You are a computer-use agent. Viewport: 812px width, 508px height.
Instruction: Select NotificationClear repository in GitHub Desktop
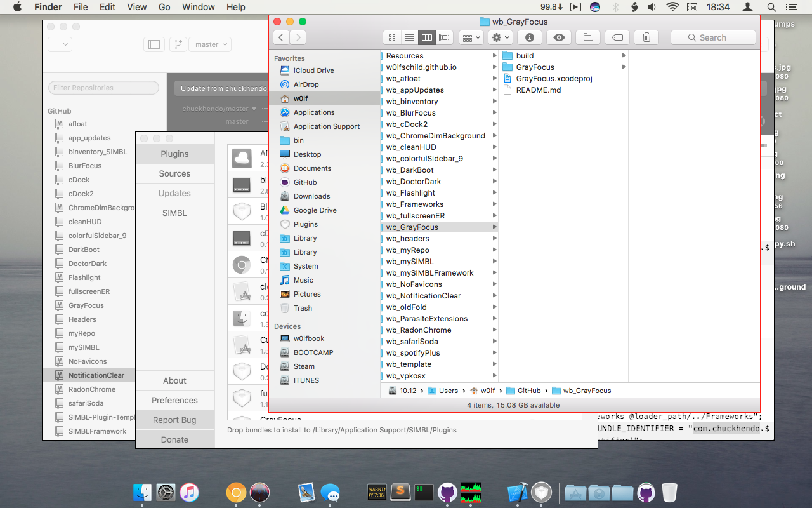(x=89, y=375)
